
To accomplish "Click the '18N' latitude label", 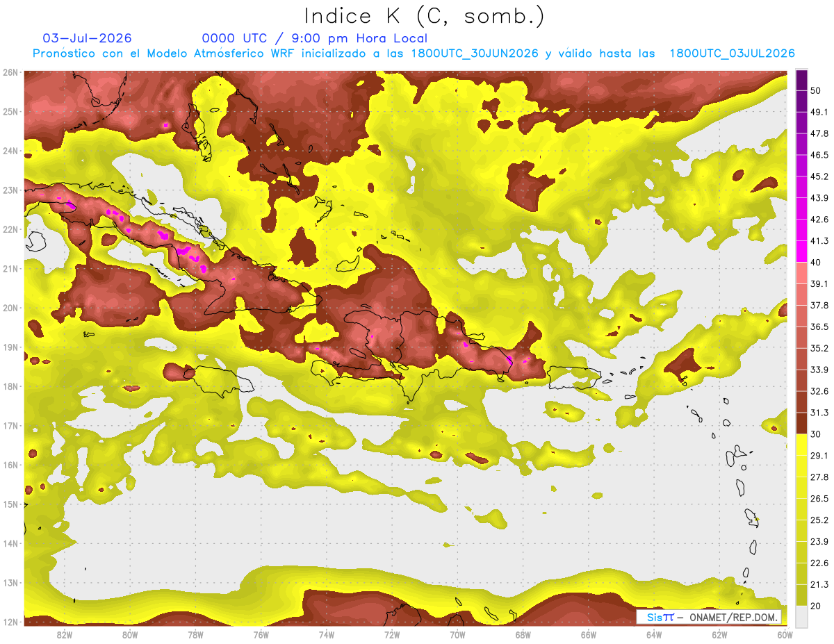I will click(10, 386).
